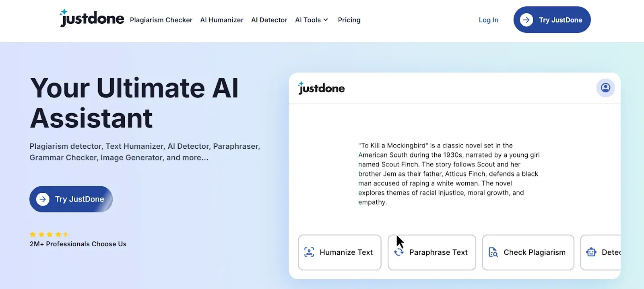This screenshot has width=644, height=289.
Task: Click the 'Plagiarism detector, Text Humanizer' description text
Action: (145, 152)
